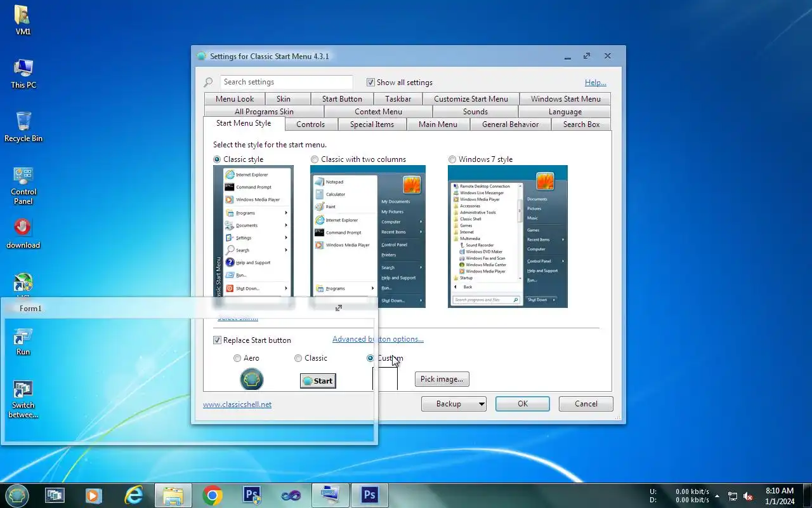Go to the General Behavior tab
812x508 pixels.
click(x=510, y=124)
